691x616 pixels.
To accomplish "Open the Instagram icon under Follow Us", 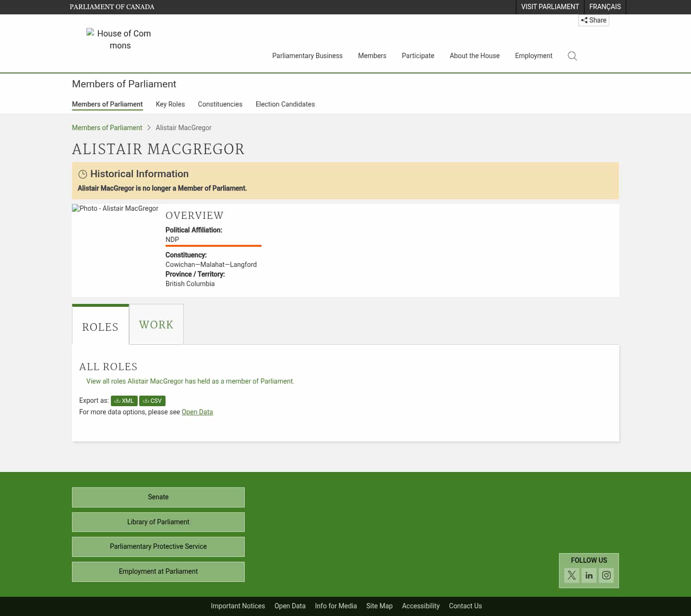I will click(606, 575).
